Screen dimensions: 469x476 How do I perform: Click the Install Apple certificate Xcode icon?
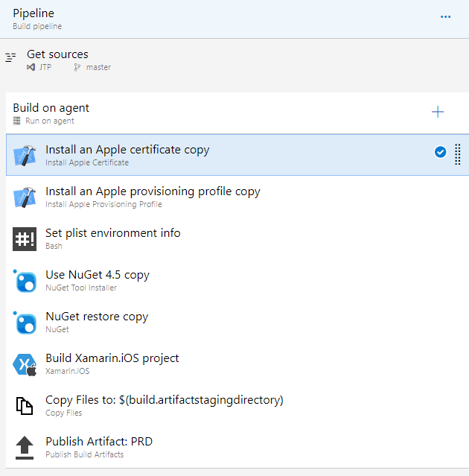(25, 155)
